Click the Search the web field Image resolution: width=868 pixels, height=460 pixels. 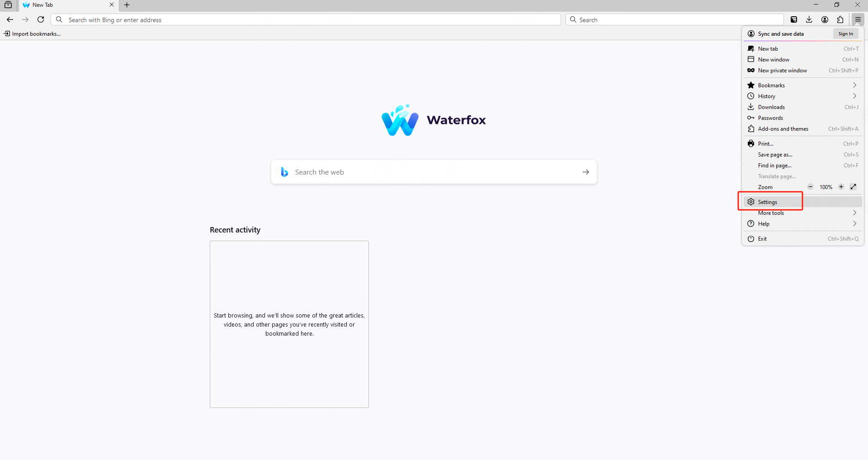coord(434,172)
